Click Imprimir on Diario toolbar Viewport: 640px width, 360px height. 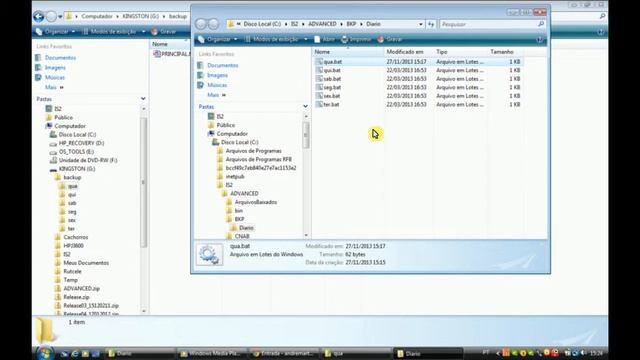click(356, 39)
